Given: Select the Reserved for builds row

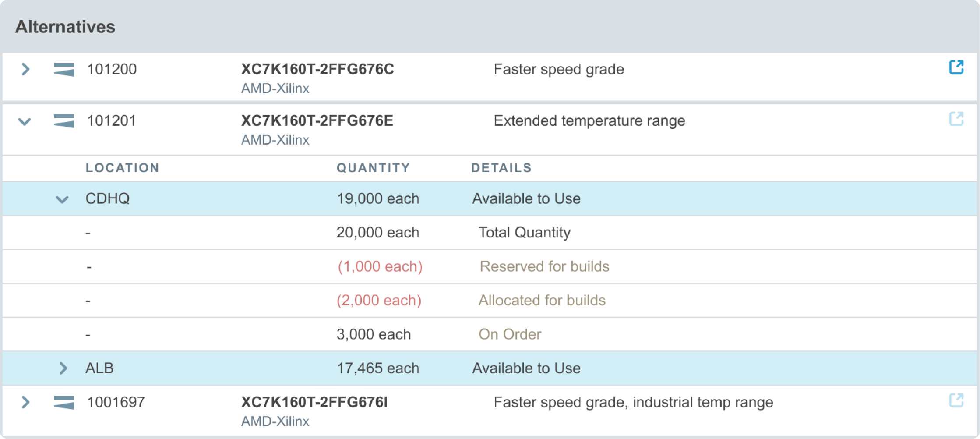Looking at the screenshot, I should [490, 266].
